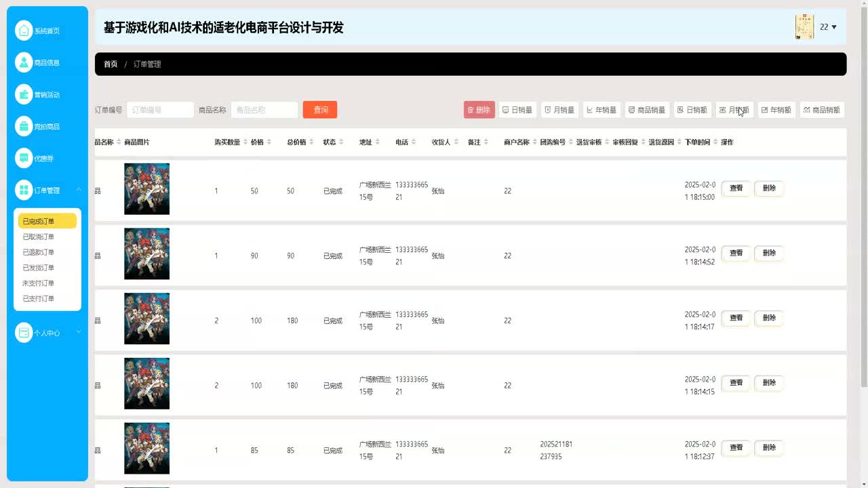
Task: Delete the order placed at 18:14:17
Action: 769,318
